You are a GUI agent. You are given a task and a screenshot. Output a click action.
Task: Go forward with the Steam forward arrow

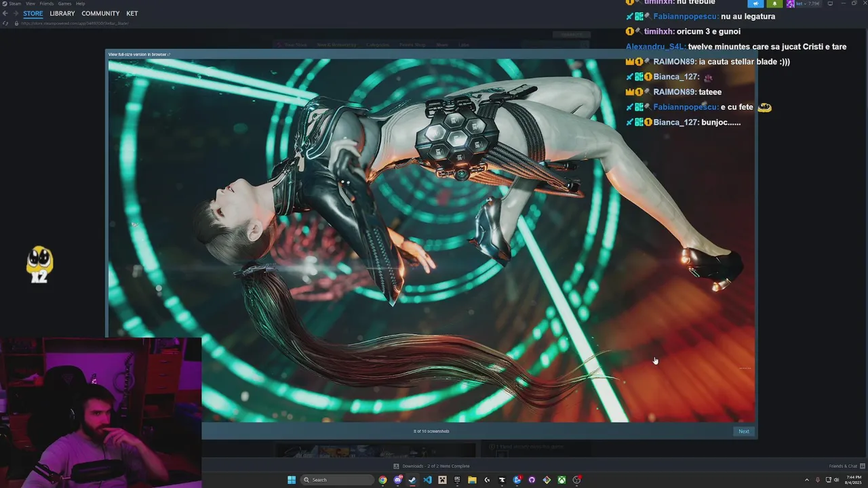pyautogui.click(x=16, y=14)
